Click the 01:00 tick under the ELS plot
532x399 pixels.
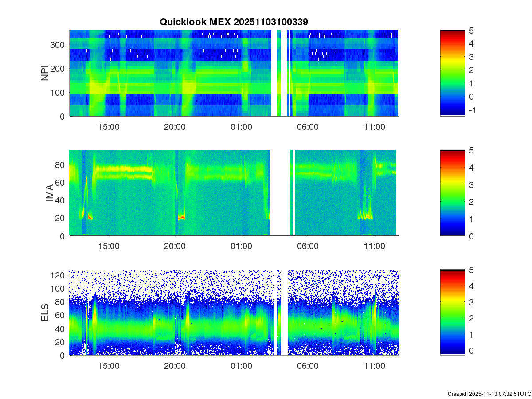(242, 366)
